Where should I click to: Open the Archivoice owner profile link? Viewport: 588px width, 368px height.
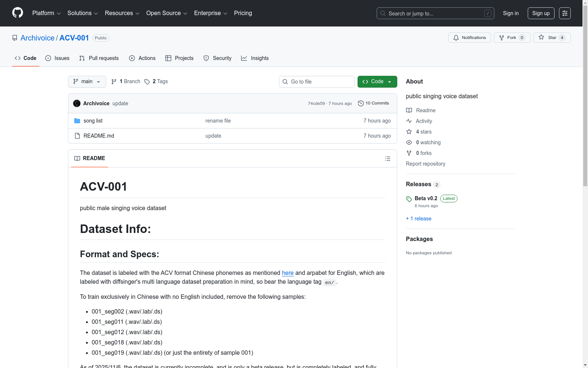(37, 38)
